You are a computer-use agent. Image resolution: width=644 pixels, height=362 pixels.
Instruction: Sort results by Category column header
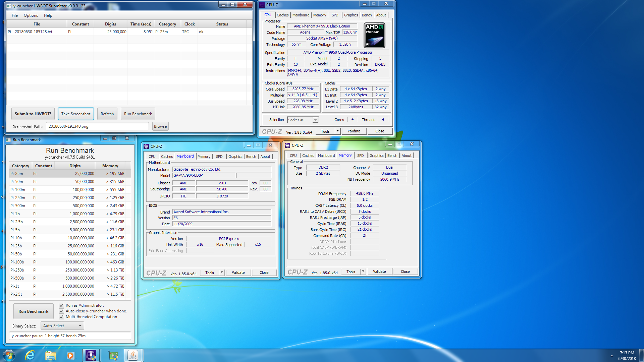[x=167, y=24]
